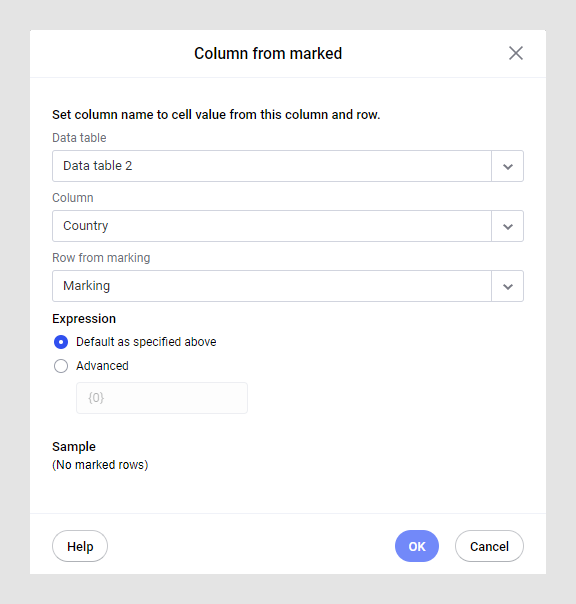
Task: Click the Expression section heading
Action: point(84,319)
